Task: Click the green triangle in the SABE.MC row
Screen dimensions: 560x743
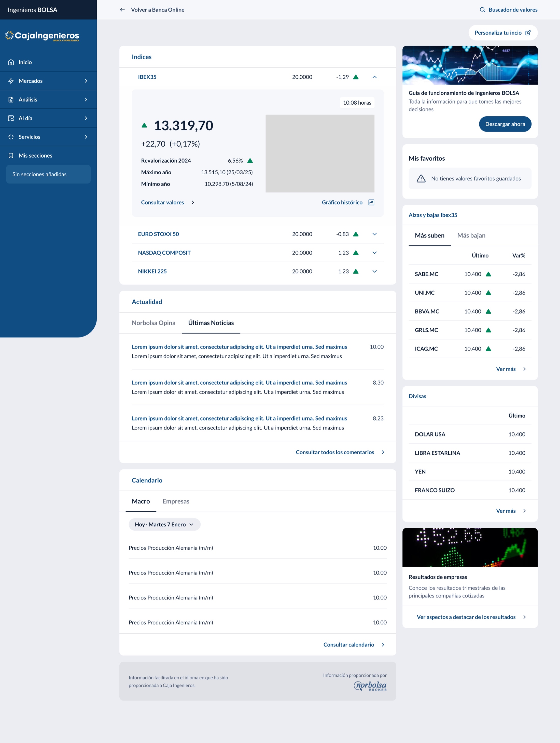Action: 488,274
